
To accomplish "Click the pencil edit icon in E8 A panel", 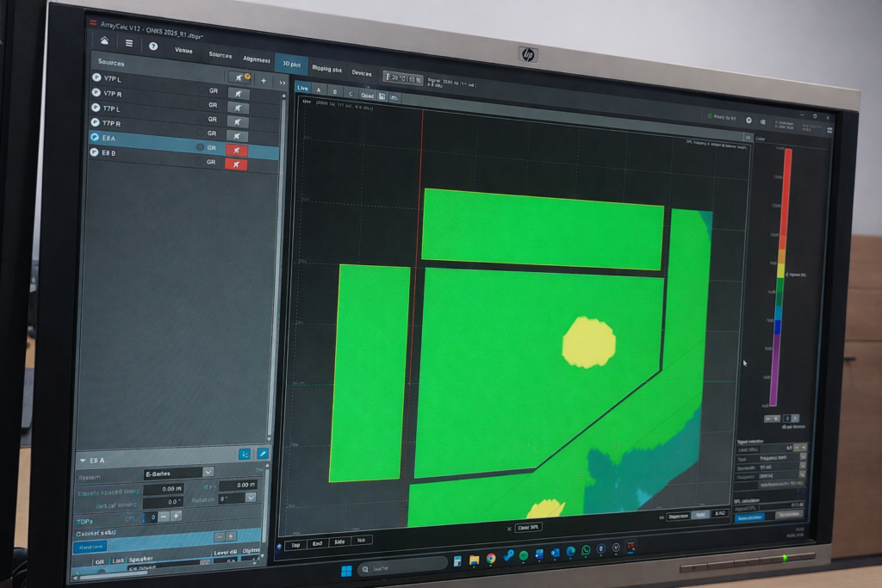I will point(263,454).
